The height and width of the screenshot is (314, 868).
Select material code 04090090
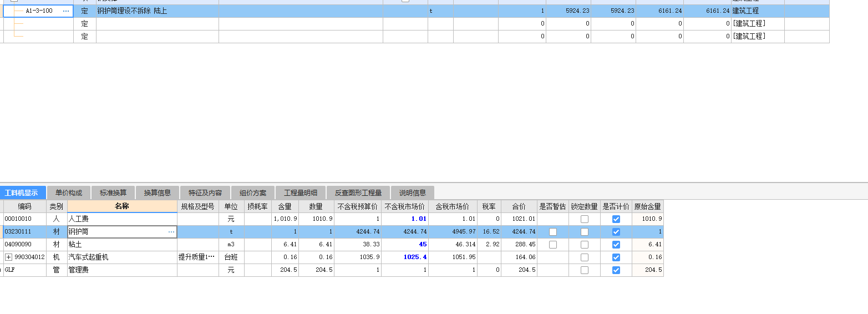pos(24,245)
